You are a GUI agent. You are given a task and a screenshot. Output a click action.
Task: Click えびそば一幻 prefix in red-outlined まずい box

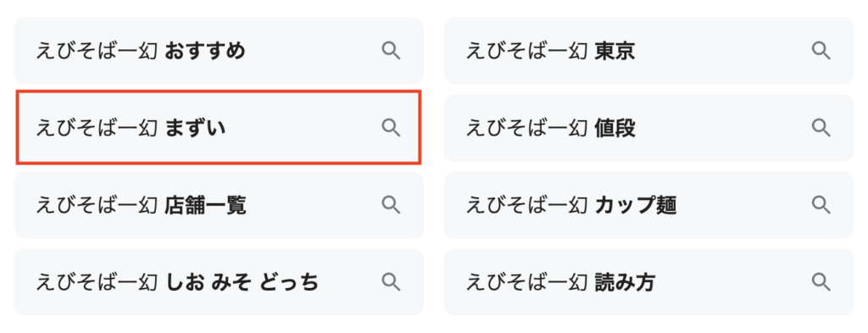click(97, 128)
